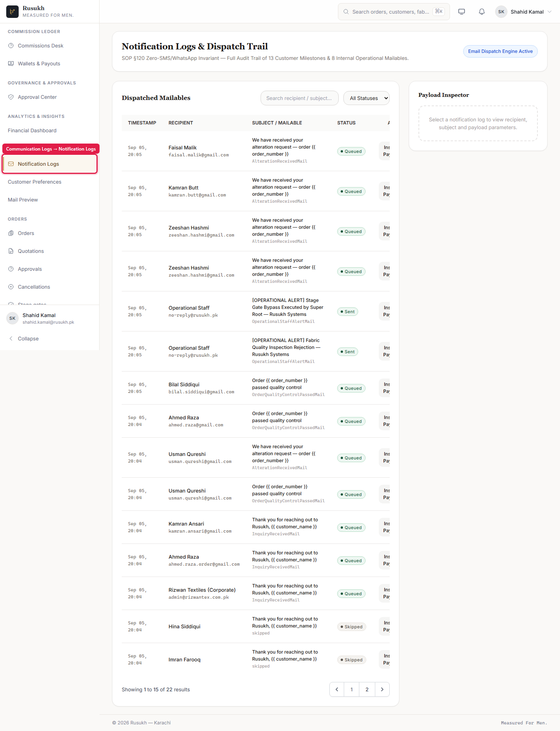The image size is (560, 731).
Task: Select Mail Preview menu item
Action: [x=23, y=200]
